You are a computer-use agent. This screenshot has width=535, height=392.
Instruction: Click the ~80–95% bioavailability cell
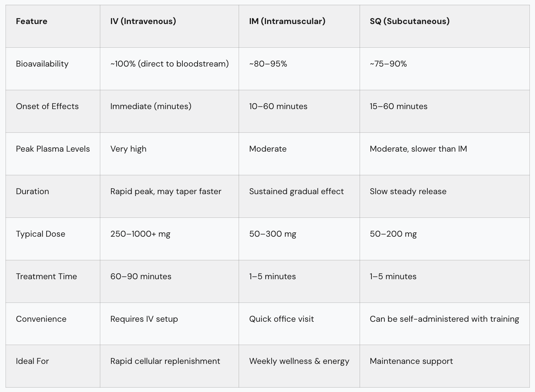pos(268,64)
